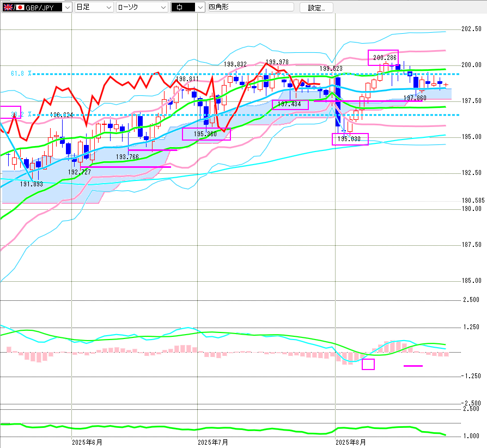Click the 197.860 price label
487x448 pixels.
click(415, 98)
